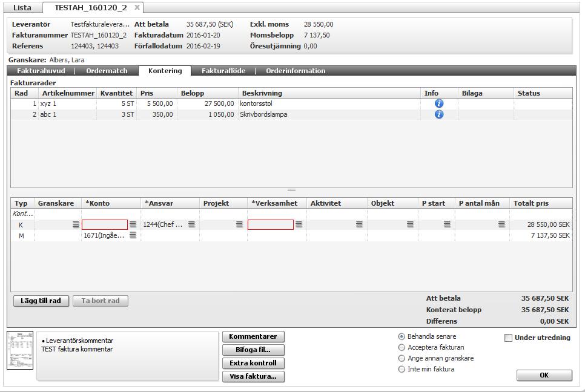Click the Lägg till rad button
Screen dimensions: 585x392
click(x=41, y=301)
